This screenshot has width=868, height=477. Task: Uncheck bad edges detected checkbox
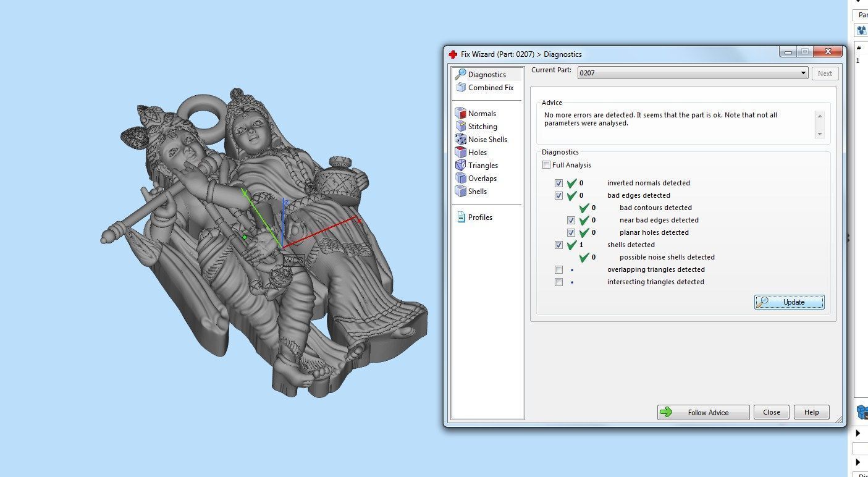558,196
